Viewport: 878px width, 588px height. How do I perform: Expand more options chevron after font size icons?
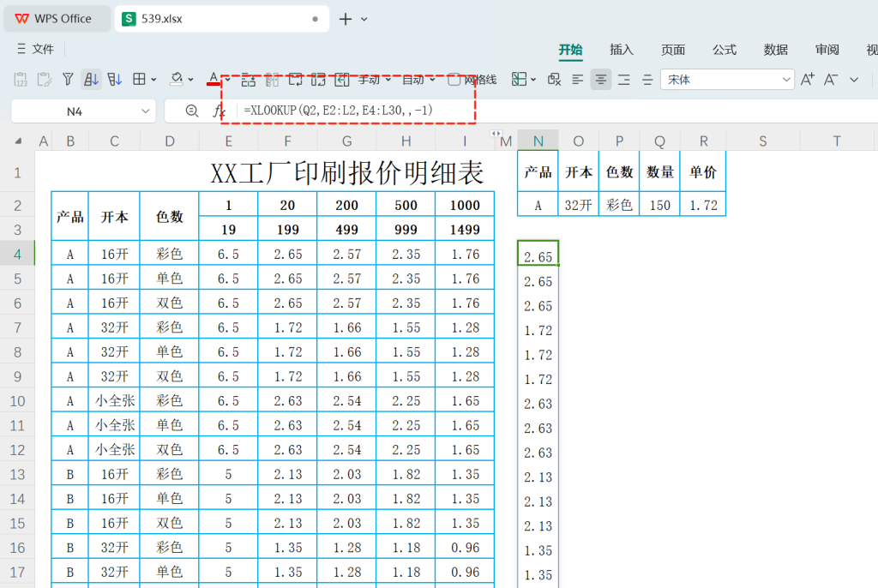[854, 80]
